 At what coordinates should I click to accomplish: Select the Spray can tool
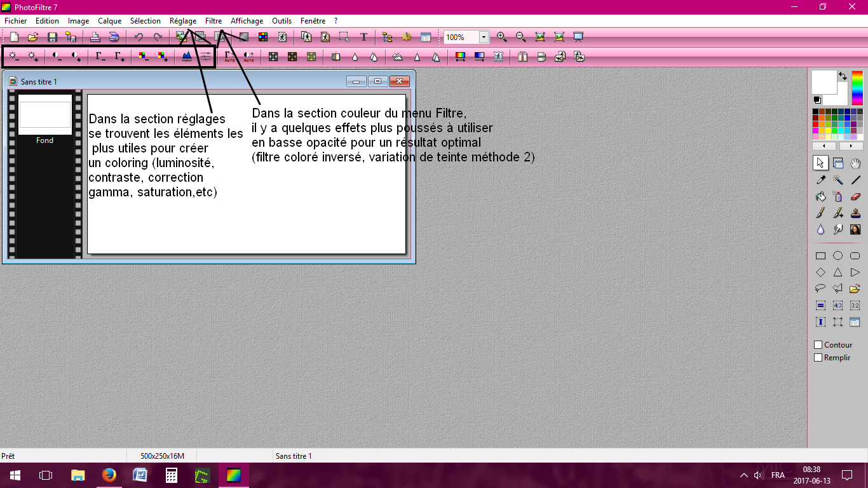(837, 197)
